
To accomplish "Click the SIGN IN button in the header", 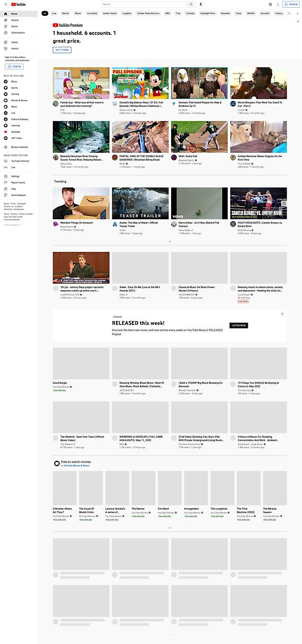I will click(x=291, y=4).
